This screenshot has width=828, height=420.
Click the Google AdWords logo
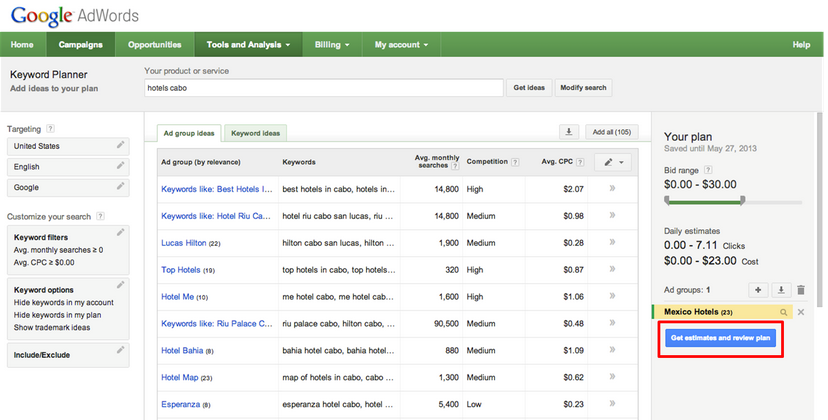(x=74, y=16)
